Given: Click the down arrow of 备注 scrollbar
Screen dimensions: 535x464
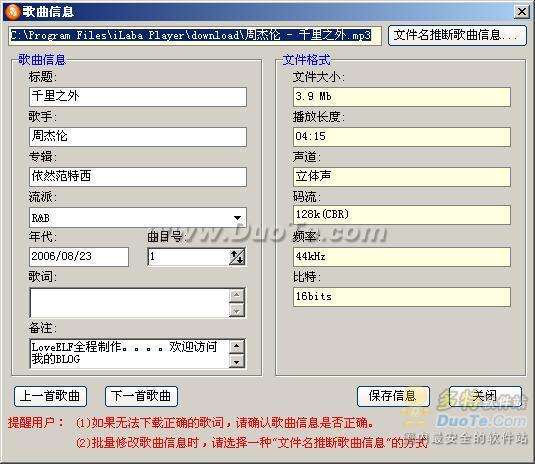Looking at the screenshot, I should (x=237, y=361).
